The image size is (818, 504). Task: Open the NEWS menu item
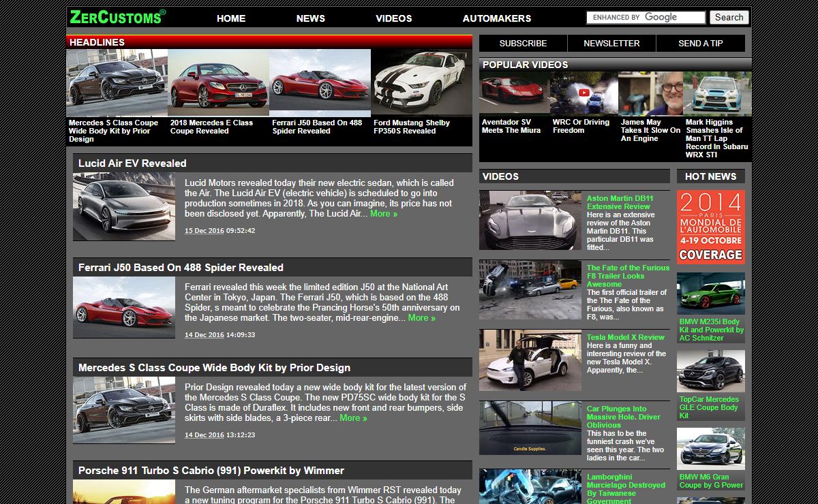coord(311,18)
